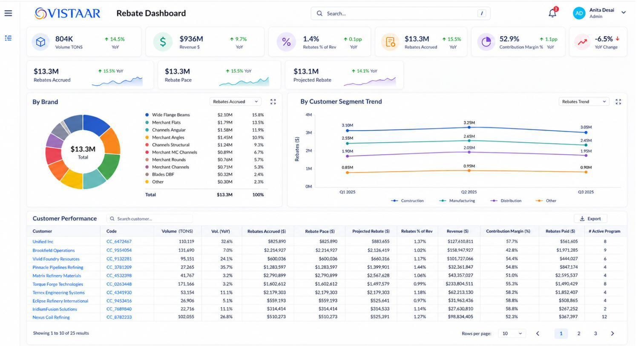Click the Volume TONS cube icon
The height and width of the screenshot is (346, 644).
click(40, 42)
